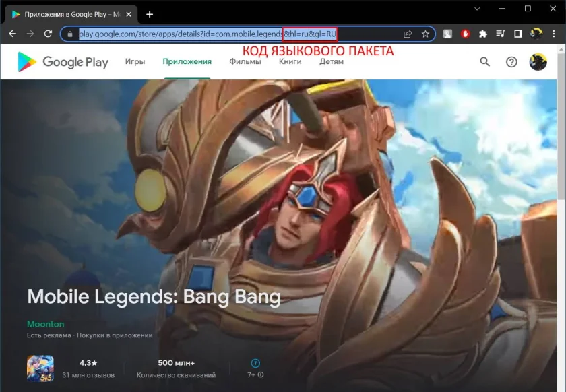Click the Есть реклама · Покупки в приложении text
Image resolution: width=566 pixels, height=392 pixels.
[x=90, y=335]
